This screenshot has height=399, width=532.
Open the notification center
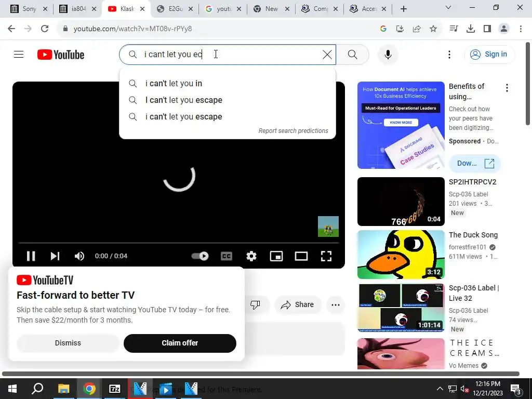pyautogui.click(x=515, y=389)
